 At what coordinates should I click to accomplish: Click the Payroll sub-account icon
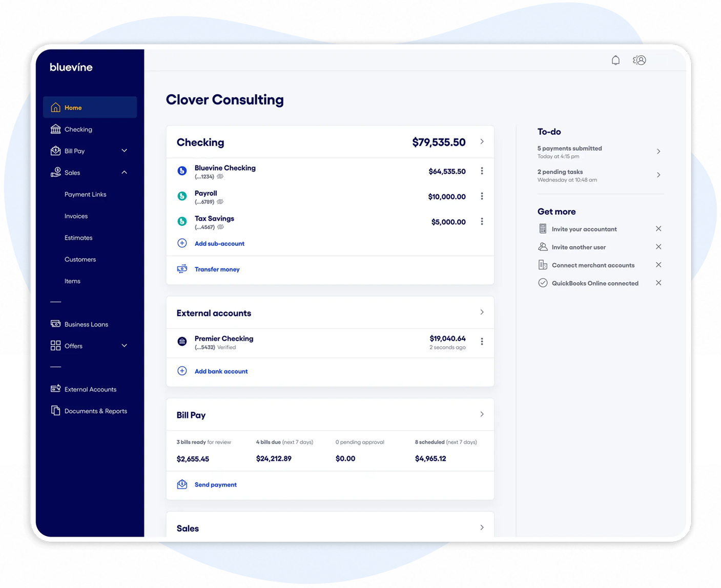pyautogui.click(x=182, y=196)
